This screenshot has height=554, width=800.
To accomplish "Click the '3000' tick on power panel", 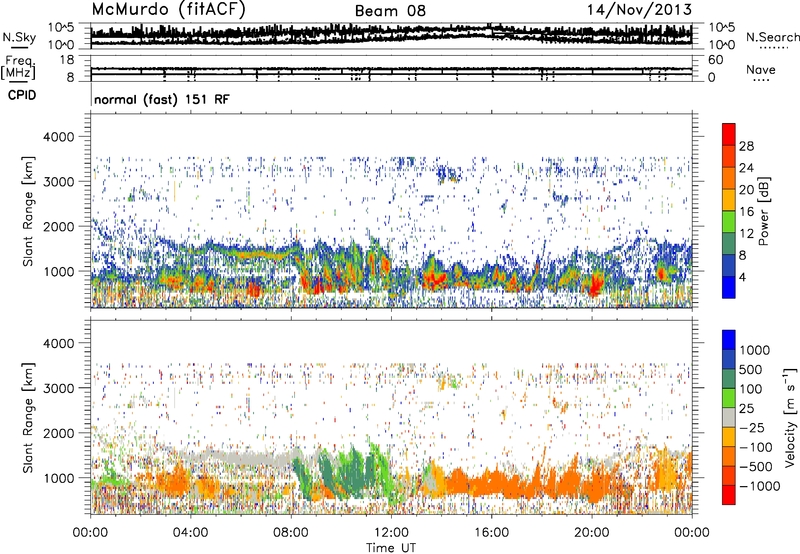I will click(59, 182).
